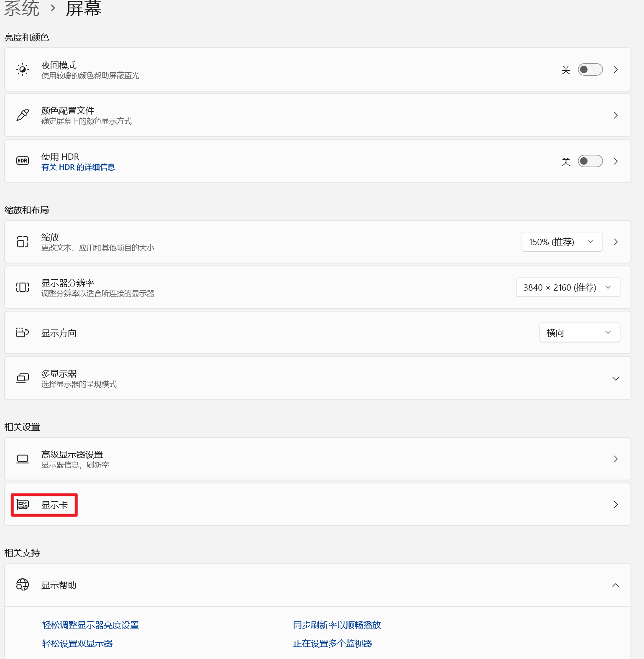Select the 缩放 row title text

click(50, 237)
